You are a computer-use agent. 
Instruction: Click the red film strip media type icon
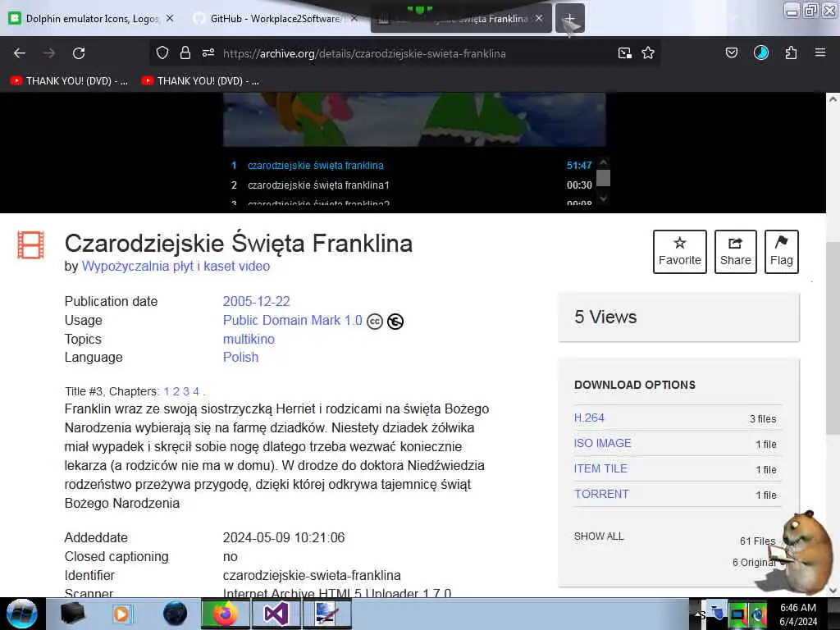tap(30, 244)
